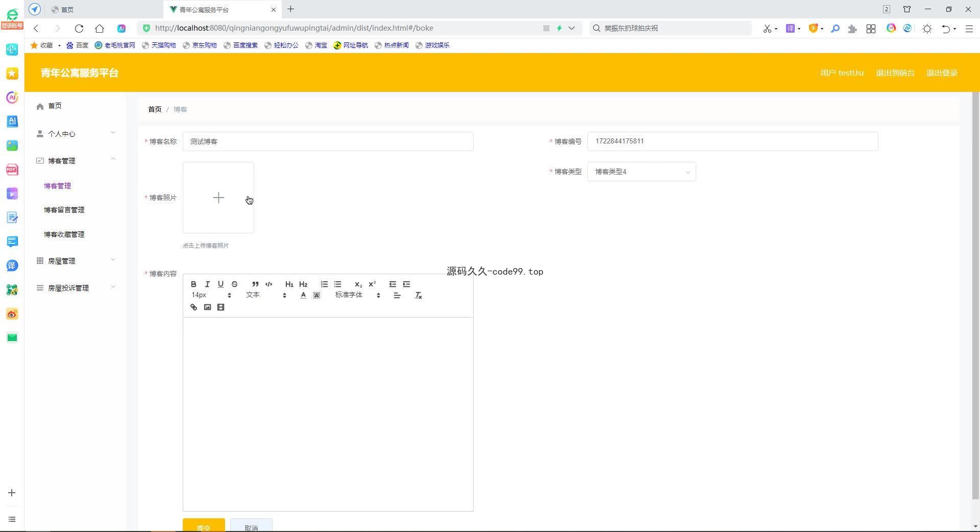Collapse the 博客管理 sidebar menu
The height and width of the screenshot is (532, 980).
[x=76, y=161]
